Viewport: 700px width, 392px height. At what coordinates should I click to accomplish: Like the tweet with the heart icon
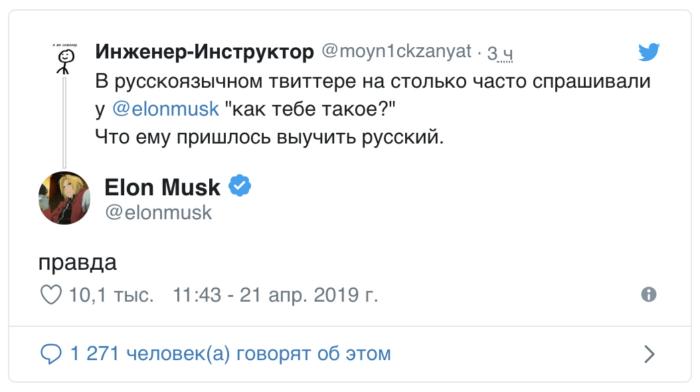51,295
